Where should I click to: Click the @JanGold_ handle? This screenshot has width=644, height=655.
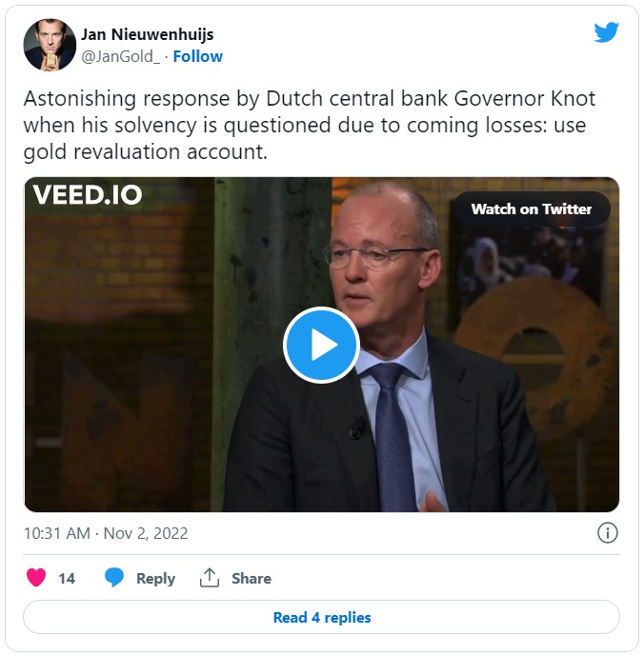click(120, 56)
